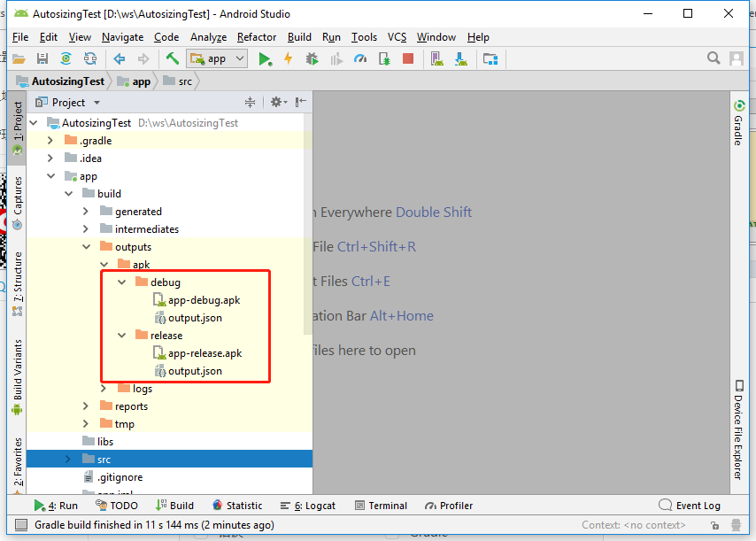Expand the .idea folder
Viewport: 756px width, 541px height.
pyautogui.click(x=51, y=158)
